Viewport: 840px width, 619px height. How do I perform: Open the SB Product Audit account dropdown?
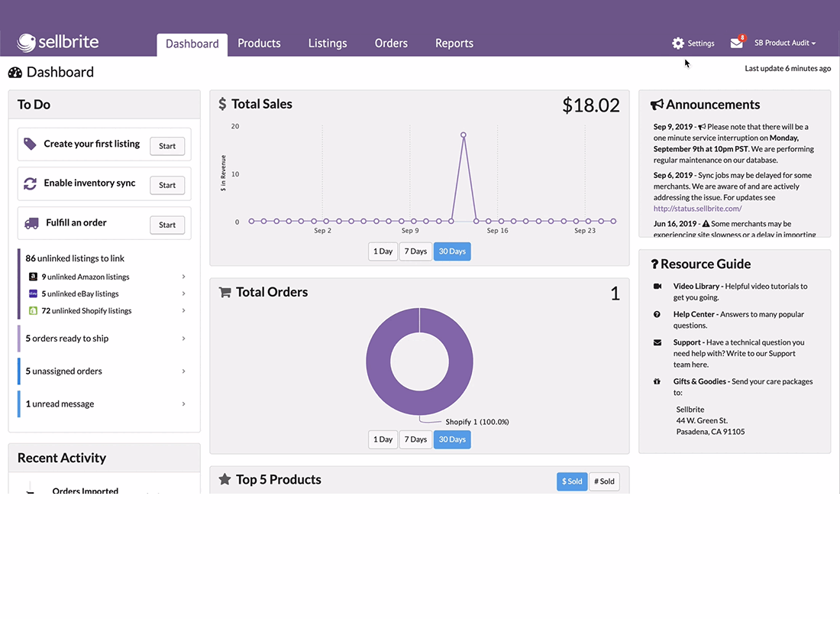(785, 43)
